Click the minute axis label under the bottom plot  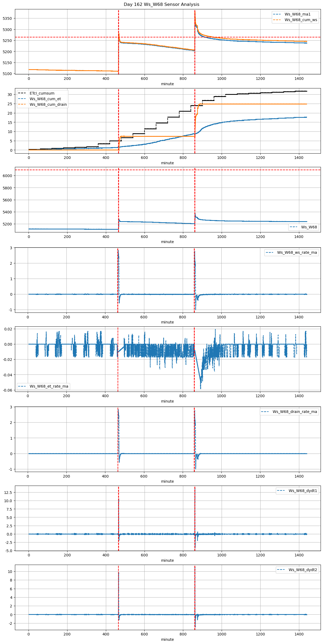point(167,639)
